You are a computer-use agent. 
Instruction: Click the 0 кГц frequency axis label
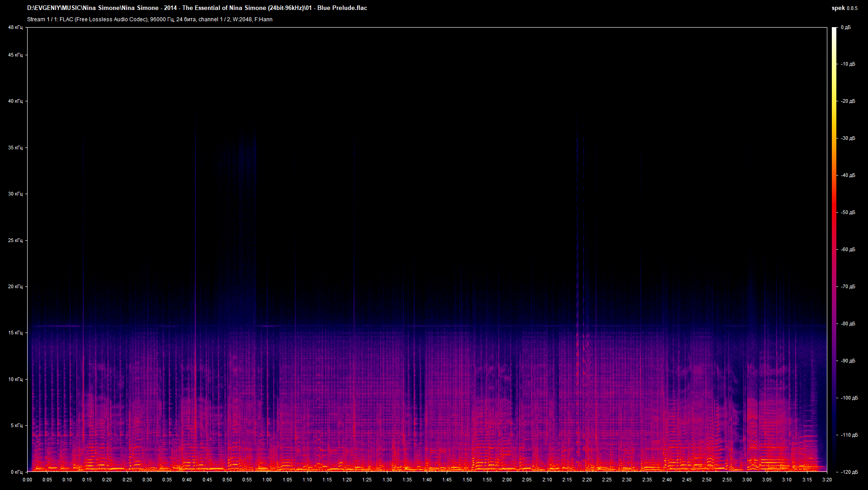(17, 472)
